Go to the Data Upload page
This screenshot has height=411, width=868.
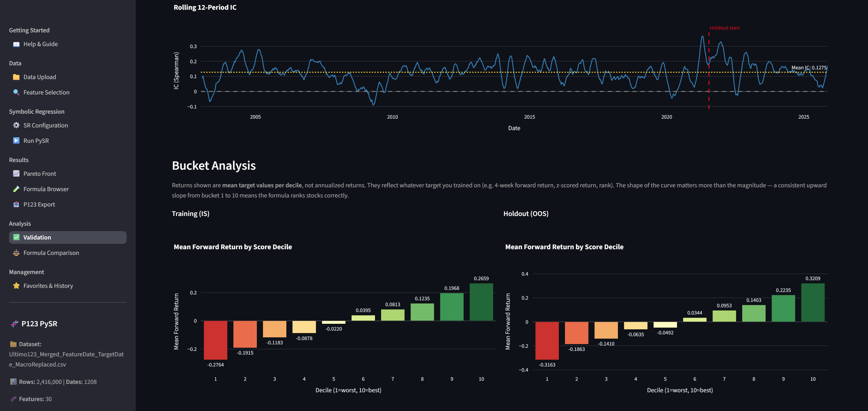click(x=40, y=77)
